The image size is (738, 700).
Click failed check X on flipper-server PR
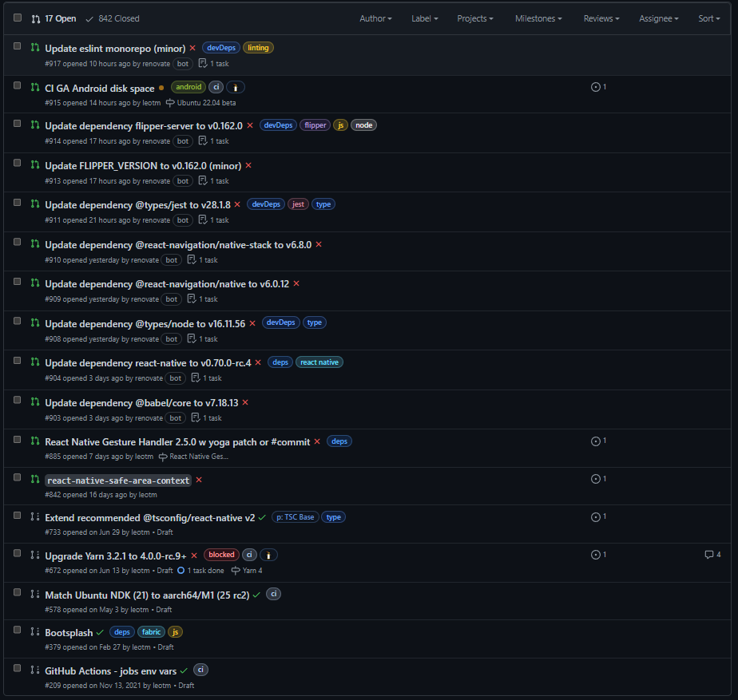point(250,125)
